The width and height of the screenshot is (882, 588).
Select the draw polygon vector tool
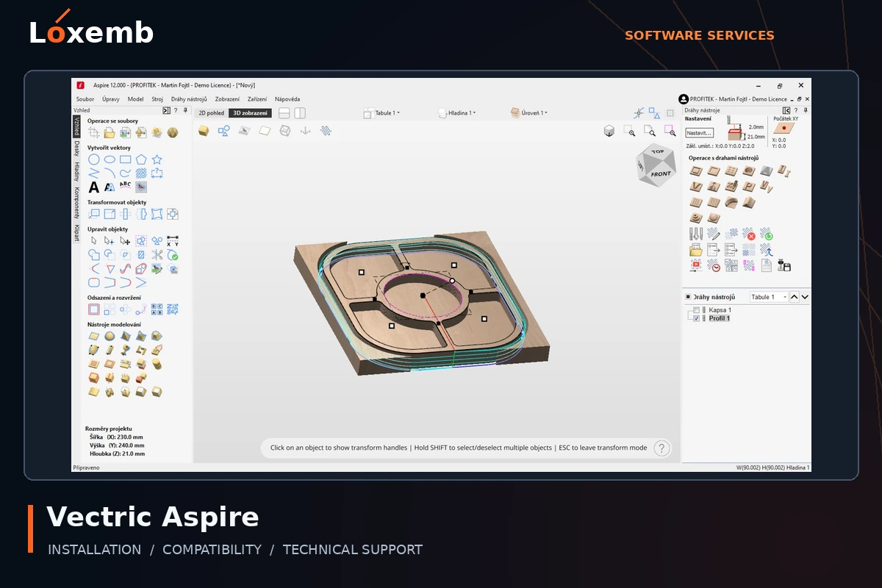coord(141,159)
